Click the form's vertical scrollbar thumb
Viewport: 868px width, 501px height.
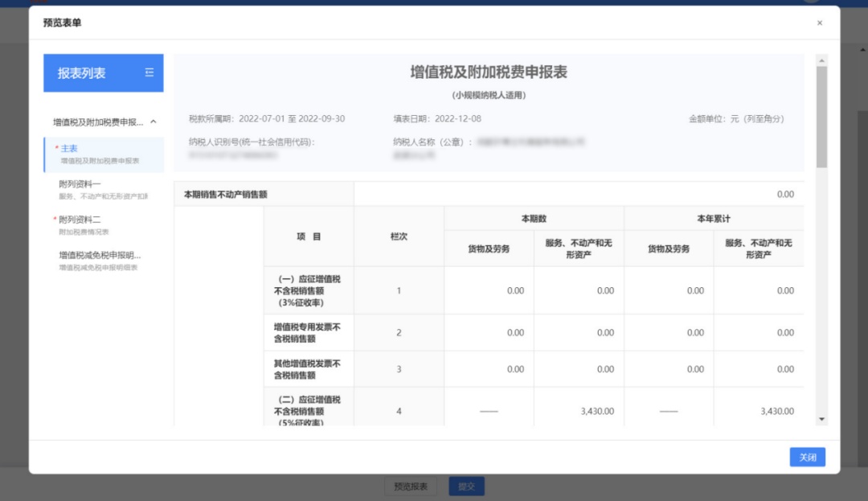point(821,117)
